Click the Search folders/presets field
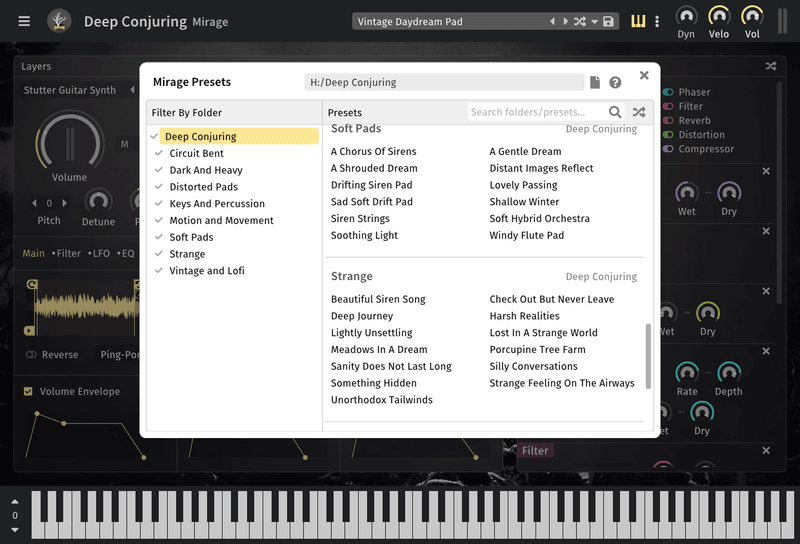The width and height of the screenshot is (800, 544). [537, 112]
